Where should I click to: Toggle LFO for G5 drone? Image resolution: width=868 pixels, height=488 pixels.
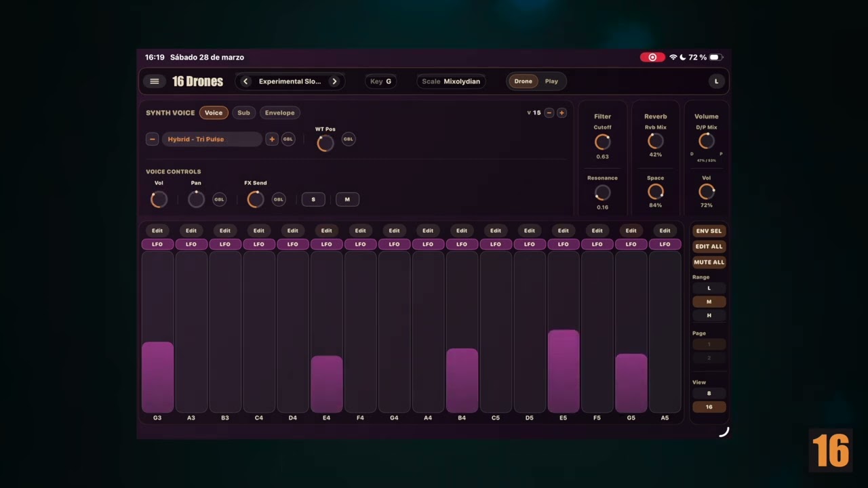point(631,244)
